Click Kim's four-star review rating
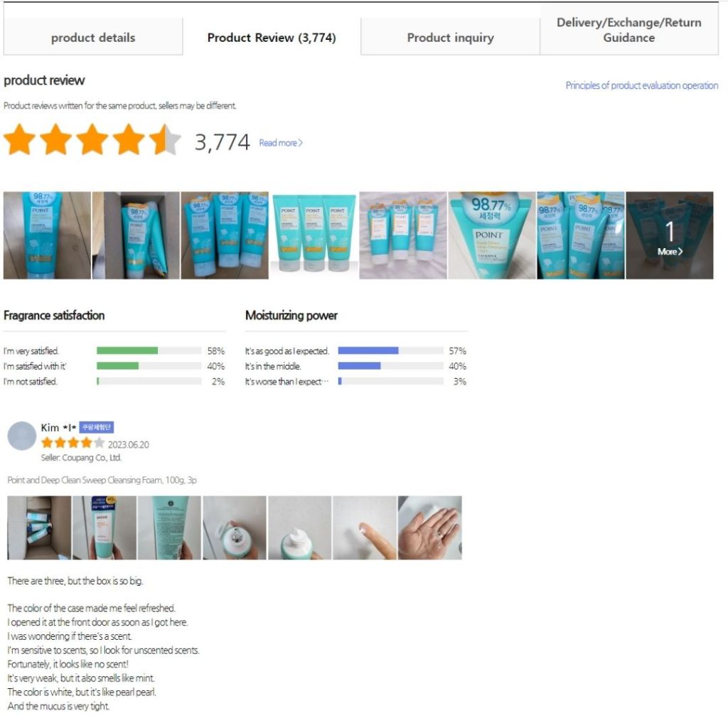Screen dimensions: 728x728 (73, 443)
